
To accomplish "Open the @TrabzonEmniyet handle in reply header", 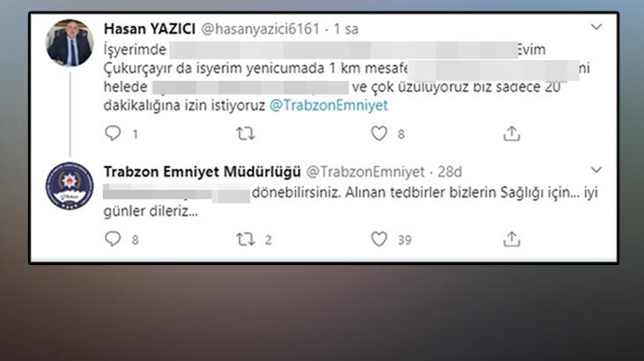I will click(x=366, y=172).
